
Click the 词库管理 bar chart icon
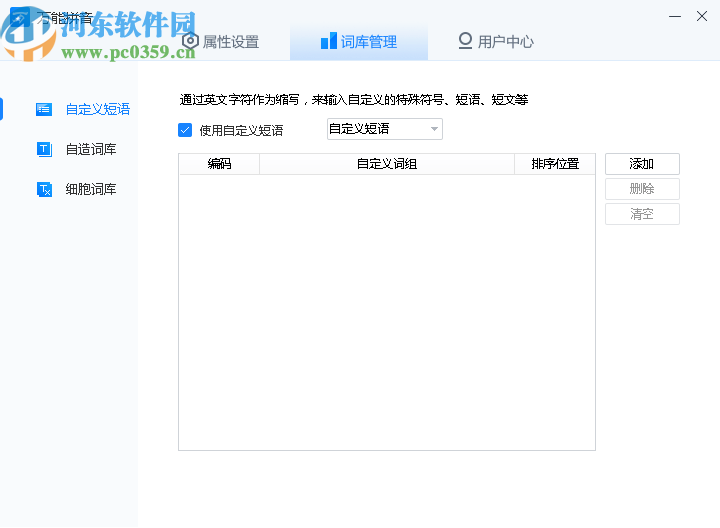[x=329, y=41]
